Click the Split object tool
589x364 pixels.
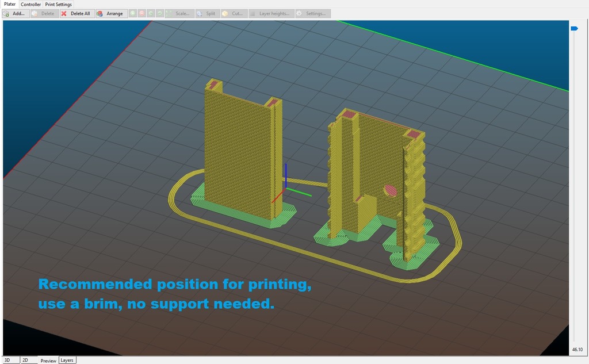tap(206, 13)
